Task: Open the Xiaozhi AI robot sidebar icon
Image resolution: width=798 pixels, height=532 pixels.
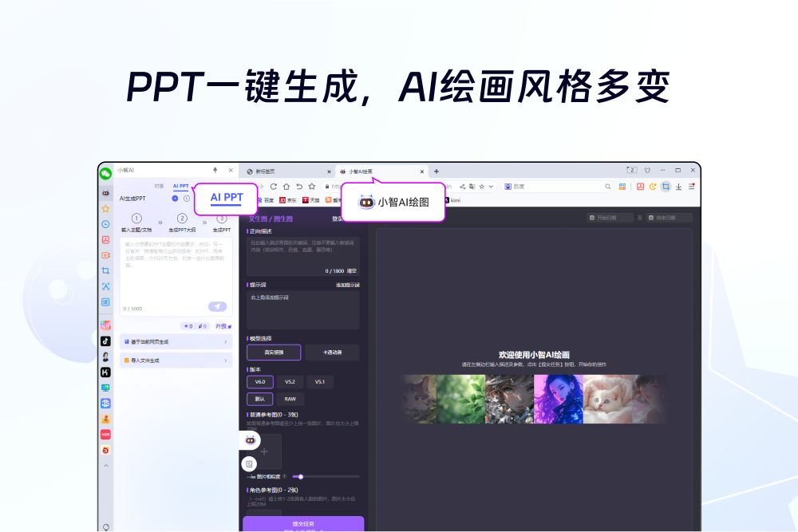Action: [105, 193]
